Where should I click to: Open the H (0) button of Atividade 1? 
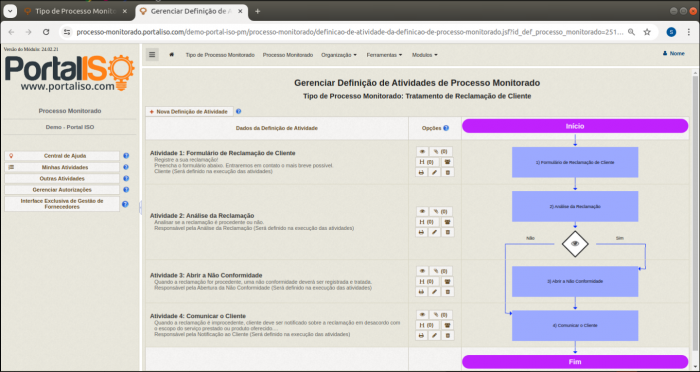point(427,162)
